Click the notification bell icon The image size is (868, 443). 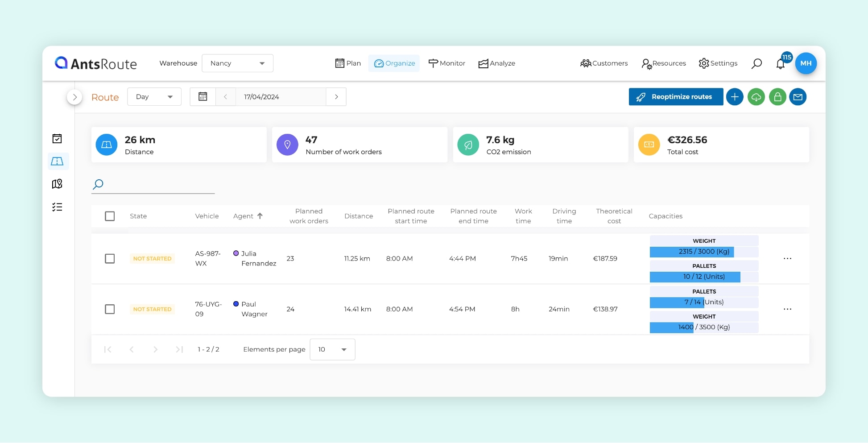(x=780, y=64)
